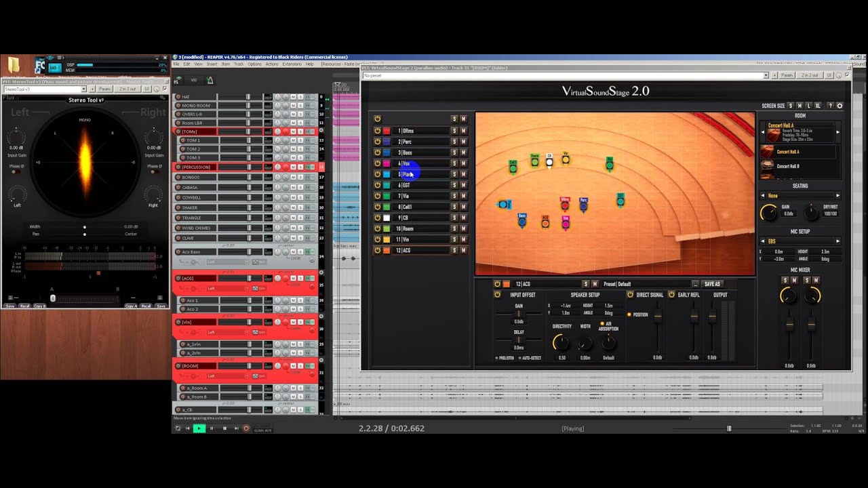Click the Vox source marker on stage
868x488 pixels.
pos(566,224)
